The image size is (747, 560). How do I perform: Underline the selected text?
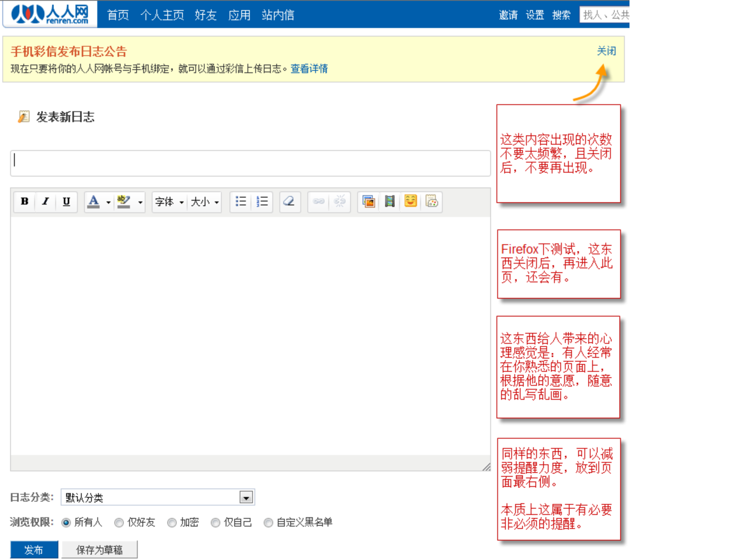[x=66, y=202]
